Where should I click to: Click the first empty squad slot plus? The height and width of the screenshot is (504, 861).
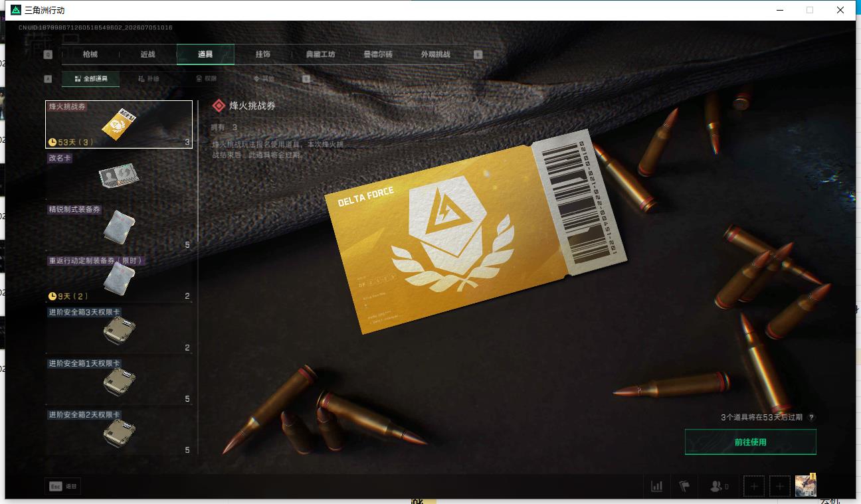[x=754, y=486]
